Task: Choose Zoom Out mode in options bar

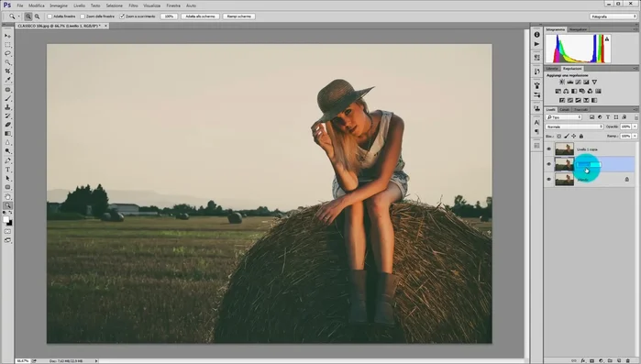Action: click(38, 17)
